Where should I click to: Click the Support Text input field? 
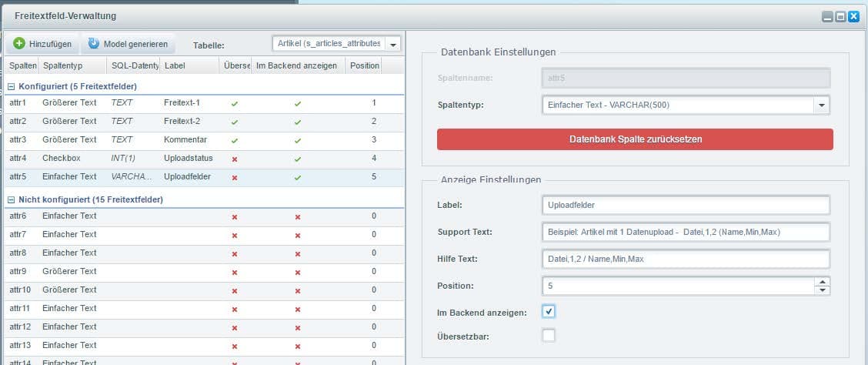(x=686, y=232)
